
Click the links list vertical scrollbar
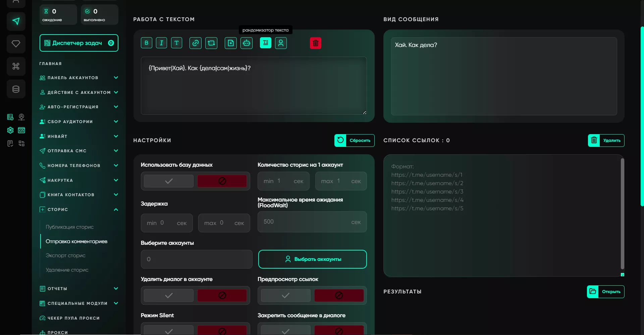(x=623, y=214)
